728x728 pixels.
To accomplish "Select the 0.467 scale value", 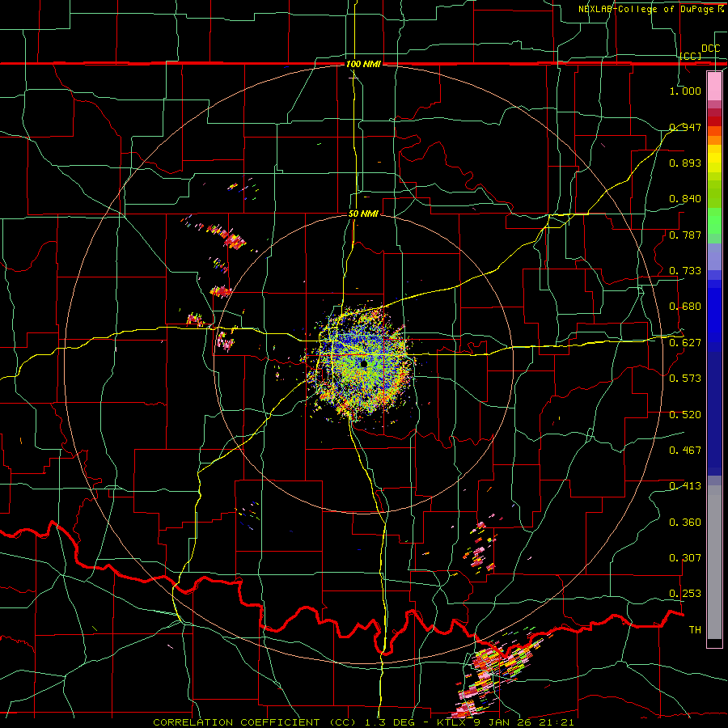I will point(685,451).
